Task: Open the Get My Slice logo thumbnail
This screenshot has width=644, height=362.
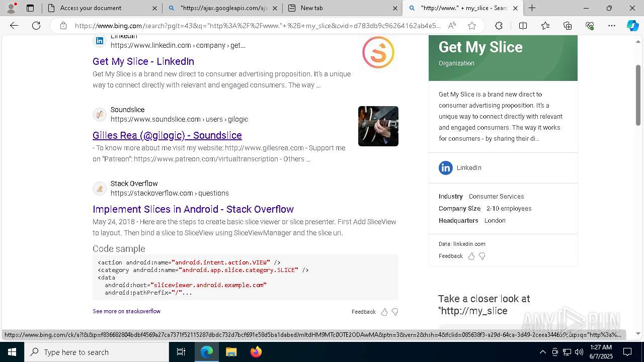Action: [378, 52]
